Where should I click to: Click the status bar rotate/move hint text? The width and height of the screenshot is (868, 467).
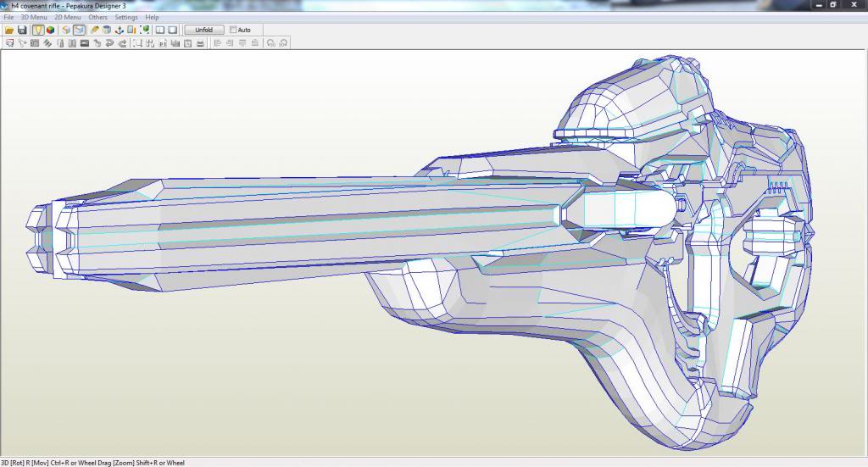pyautogui.click(x=92, y=463)
